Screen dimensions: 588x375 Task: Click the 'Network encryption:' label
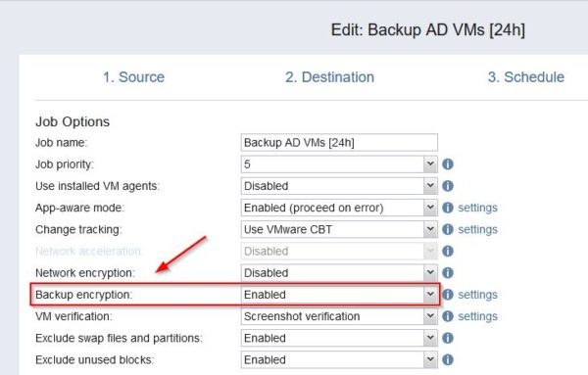click(x=84, y=273)
